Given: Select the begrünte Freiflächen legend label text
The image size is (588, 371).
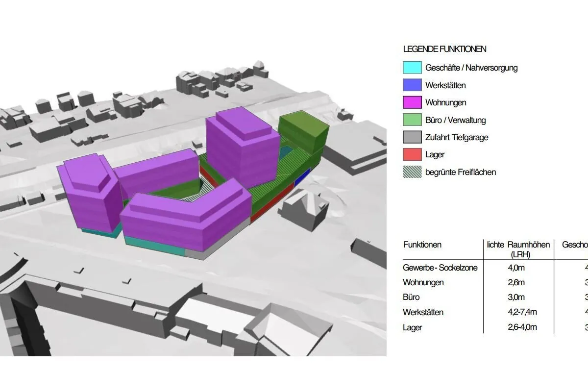Looking at the screenshot, I should coord(461,173).
